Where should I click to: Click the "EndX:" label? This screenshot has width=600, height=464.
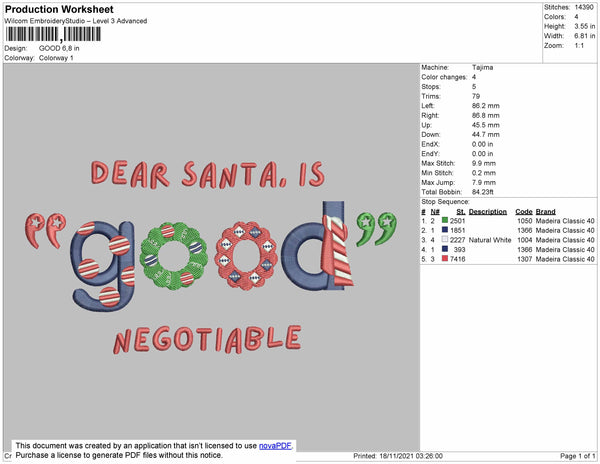(430, 144)
